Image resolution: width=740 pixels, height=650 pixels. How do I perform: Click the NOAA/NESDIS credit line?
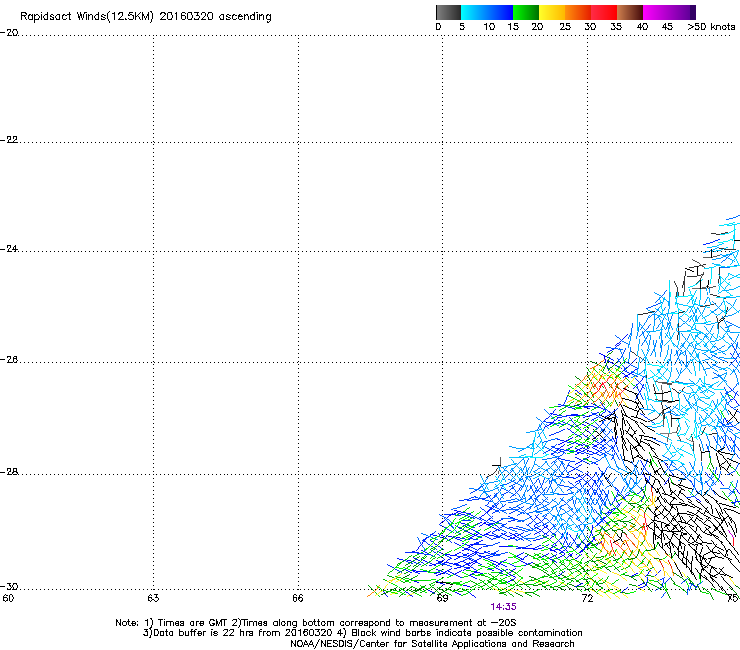[432, 644]
